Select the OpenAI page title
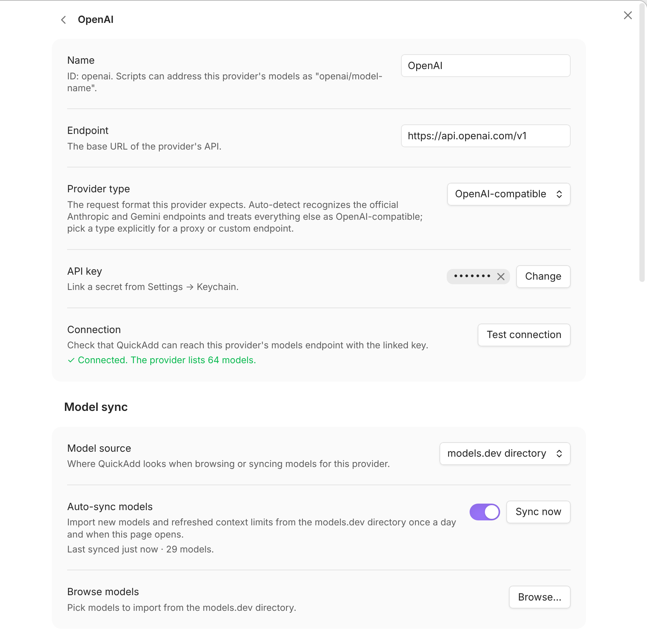647x644 pixels. (x=96, y=20)
